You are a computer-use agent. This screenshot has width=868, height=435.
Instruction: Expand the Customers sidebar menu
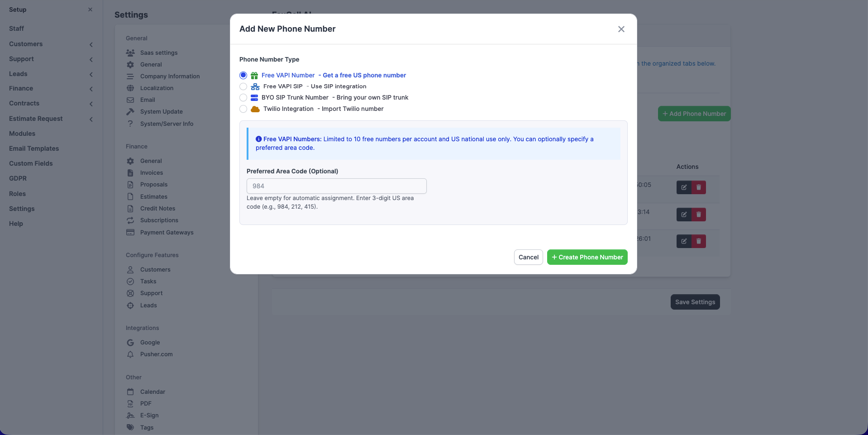(x=91, y=44)
